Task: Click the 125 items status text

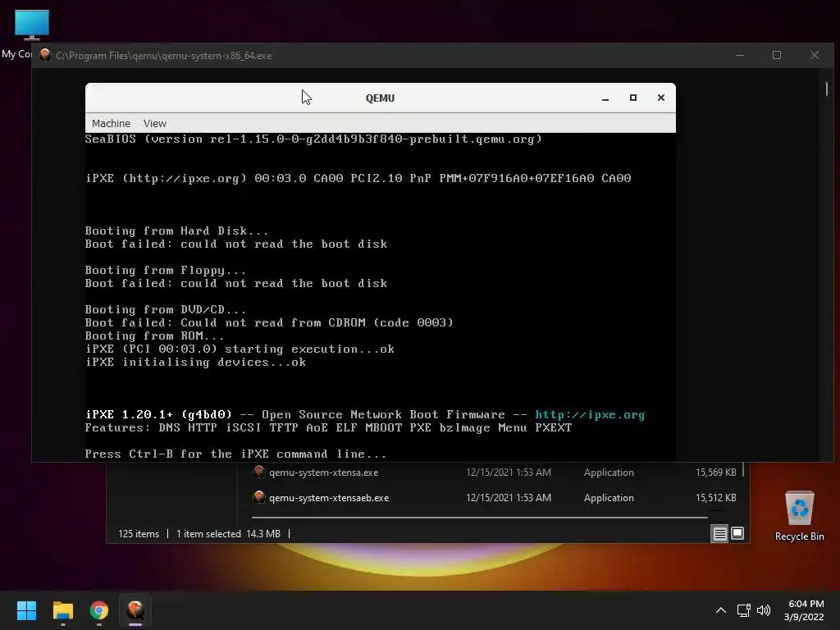Action: coord(139,534)
